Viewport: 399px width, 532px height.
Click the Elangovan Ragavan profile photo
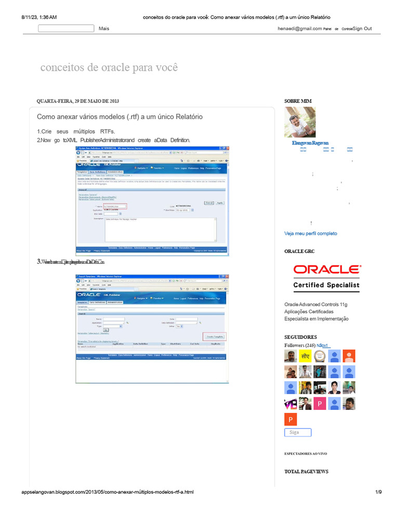300,122
